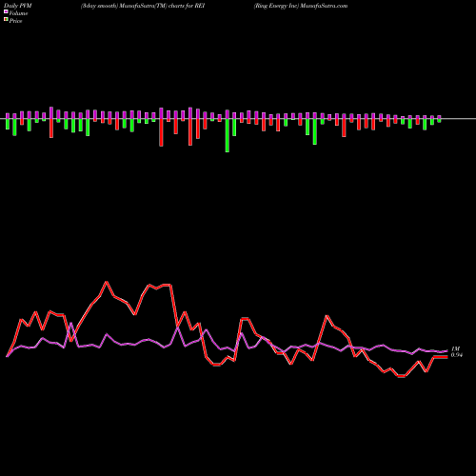This screenshot has width=476, height=476.
Task: Click the tallest green bar below the baseline
Action: [x=228, y=135]
